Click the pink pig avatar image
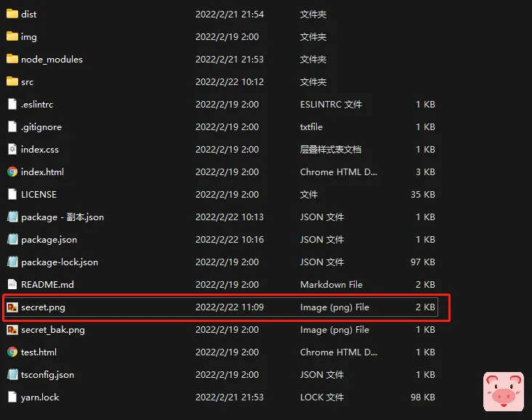532x420 pixels. tap(504, 392)
